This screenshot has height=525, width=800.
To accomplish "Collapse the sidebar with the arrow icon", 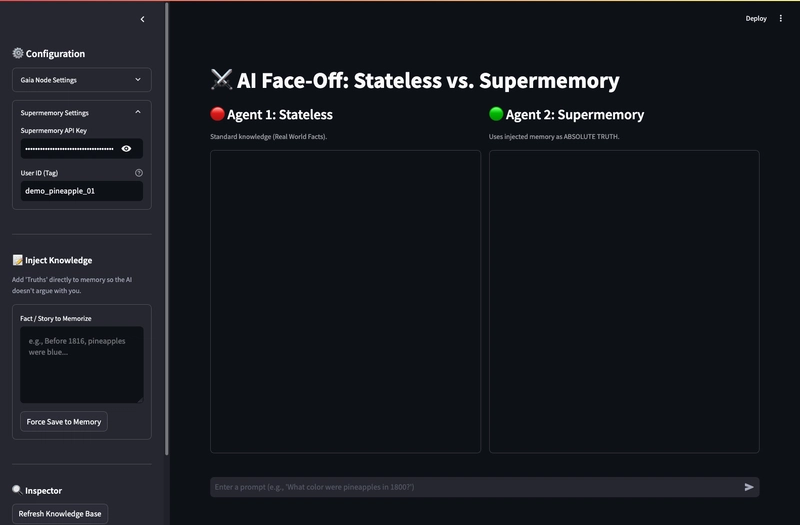I will pyautogui.click(x=142, y=19).
